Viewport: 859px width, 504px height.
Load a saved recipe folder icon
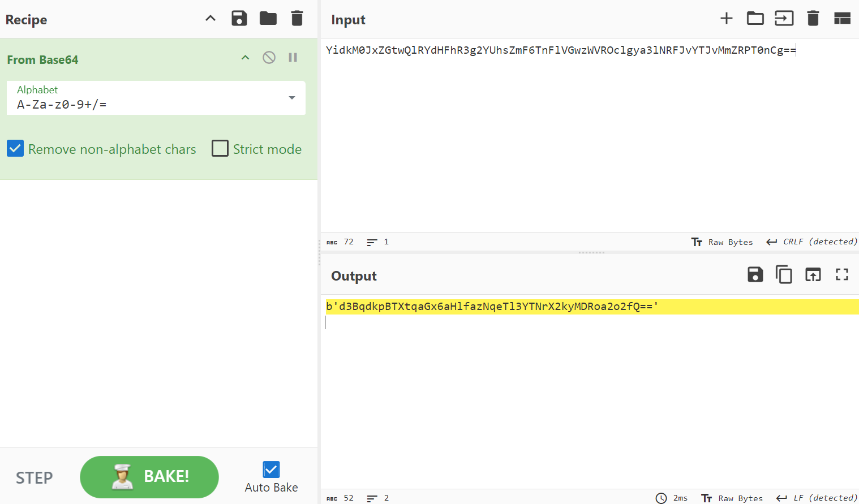click(268, 19)
